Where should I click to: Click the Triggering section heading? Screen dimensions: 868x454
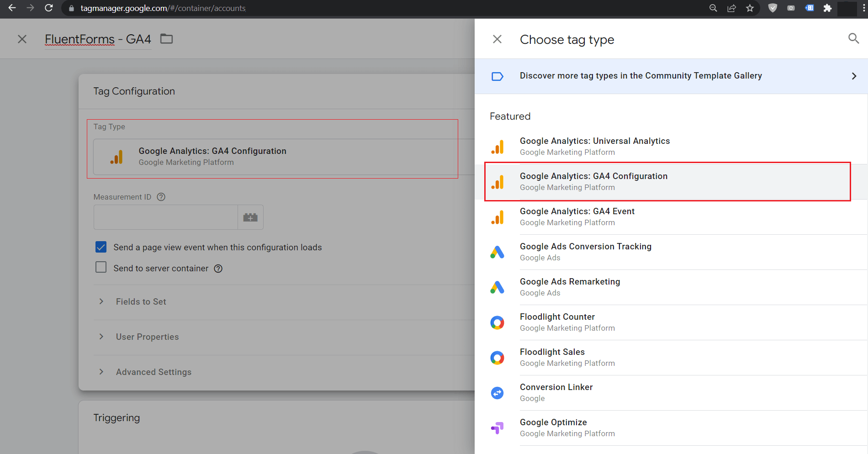[116, 418]
